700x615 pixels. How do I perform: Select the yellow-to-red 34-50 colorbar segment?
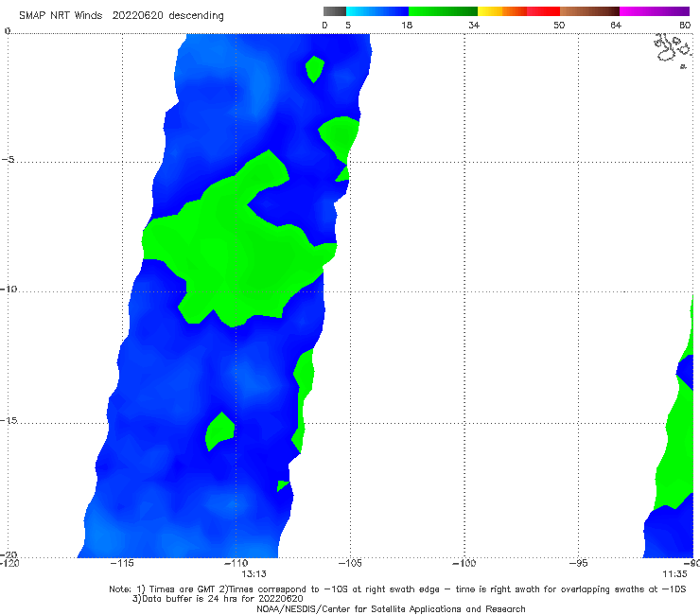[518, 11]
